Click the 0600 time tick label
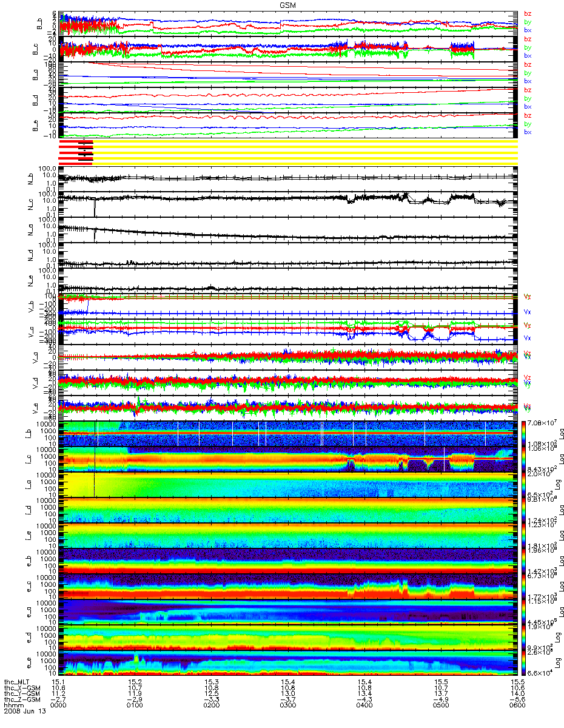This screenshot has width=564, height=728. tap(517, 706)
